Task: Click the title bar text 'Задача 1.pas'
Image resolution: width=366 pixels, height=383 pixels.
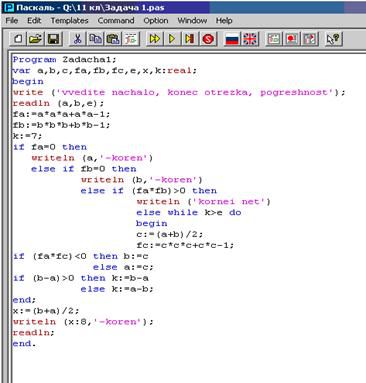Action: coord(135,7)
